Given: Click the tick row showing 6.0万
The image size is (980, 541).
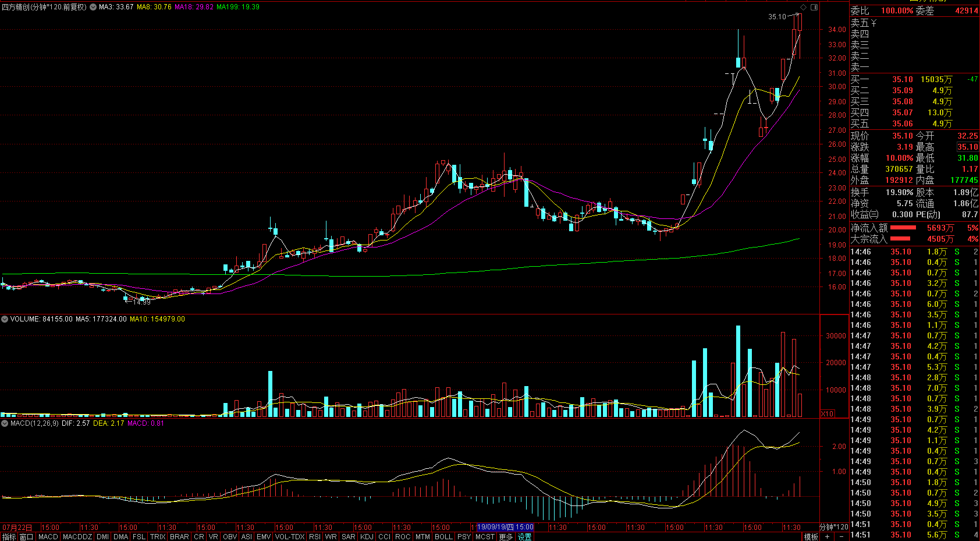Looking at the screenshot, I should click(914, 305).
